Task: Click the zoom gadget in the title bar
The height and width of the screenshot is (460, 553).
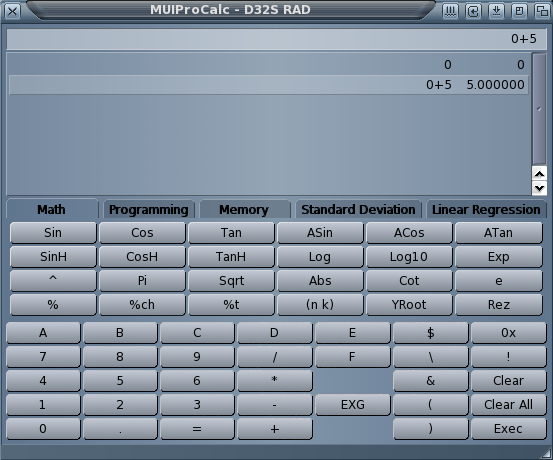Action: [x=519, y=11]
